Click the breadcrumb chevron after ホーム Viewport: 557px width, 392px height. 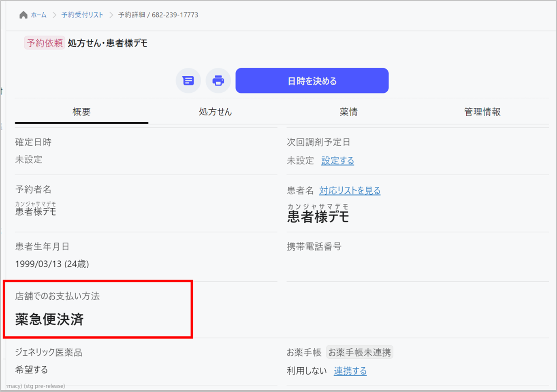pyautogui.click(x=54, y=15)
